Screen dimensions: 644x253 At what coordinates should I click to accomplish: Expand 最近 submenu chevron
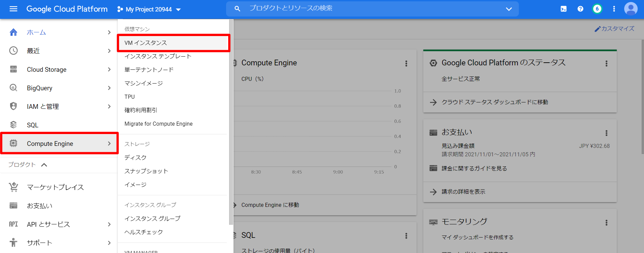[109, 51]
